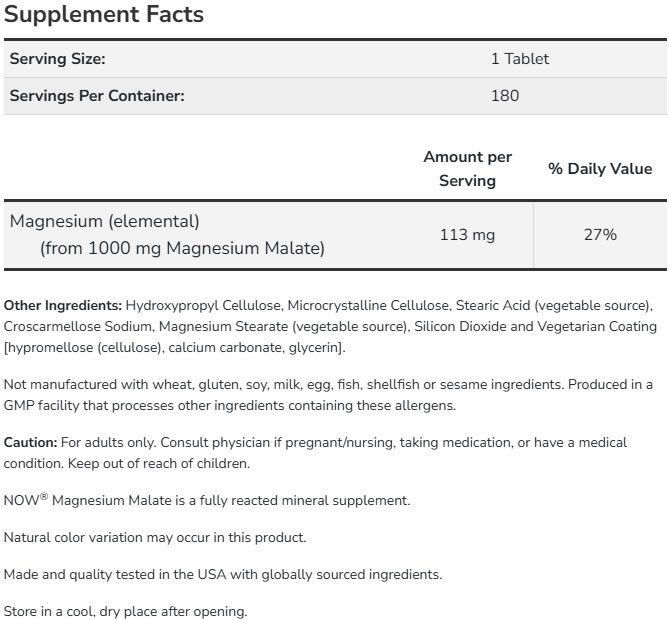This screenshot has width=669, height=620.
Task: Select the 27% daily value cell
Action: [599, 235]
